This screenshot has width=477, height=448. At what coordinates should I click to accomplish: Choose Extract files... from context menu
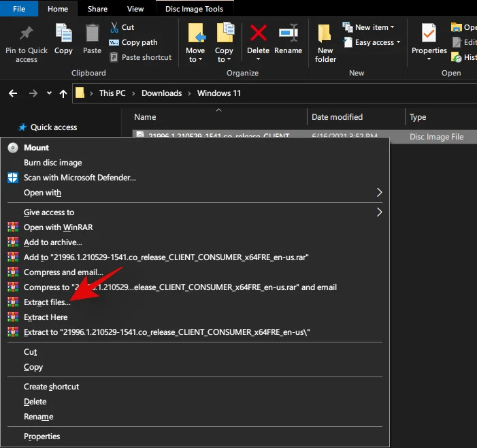195,302
